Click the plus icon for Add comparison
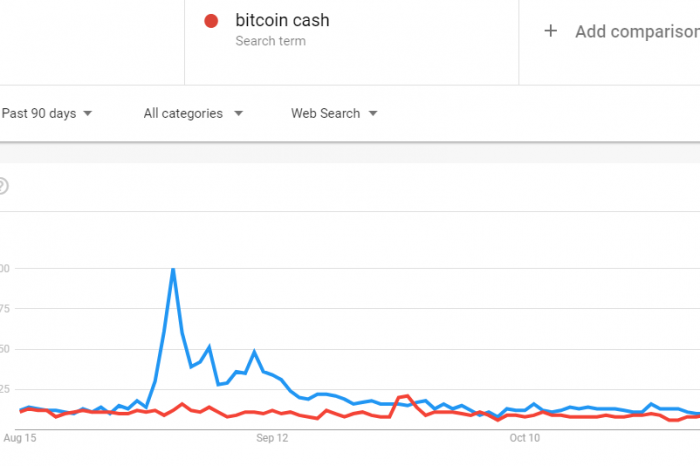Viewport: 700px width, 466px height. pyautogui.click(x=550, y=31)
